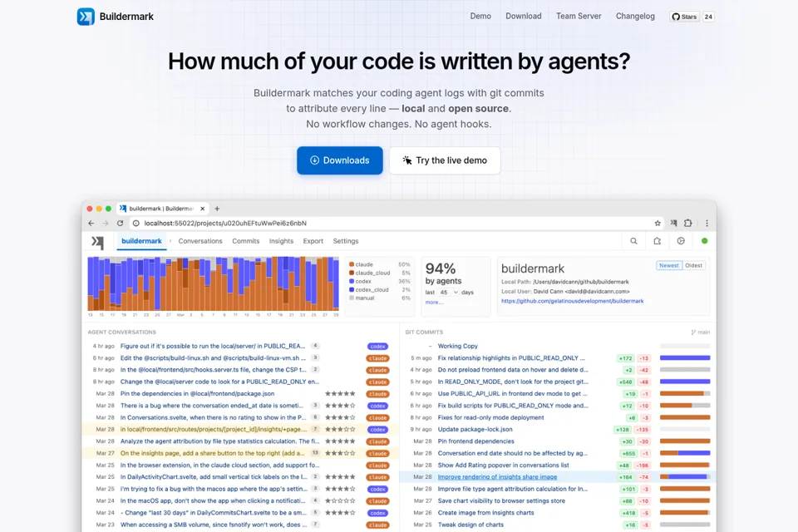Click the star rating on the 'In the macOS app' row
Screen dimensions: 798x532
pyautogui.click(x=340, y=501)
